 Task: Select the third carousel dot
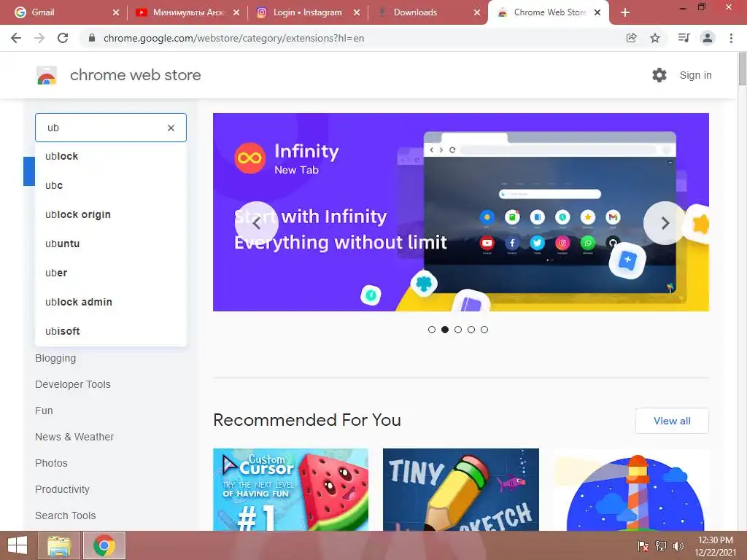pyautogui.click(x=458, y=330)
